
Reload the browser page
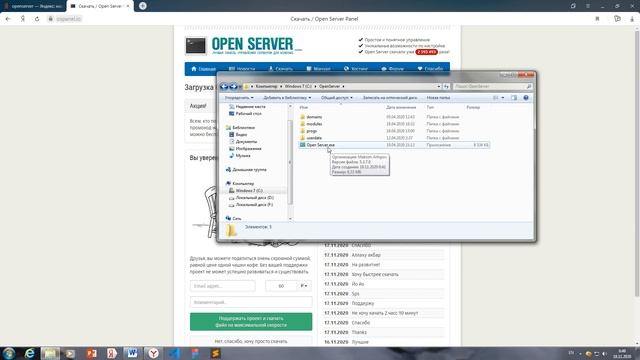pos(37,19)
